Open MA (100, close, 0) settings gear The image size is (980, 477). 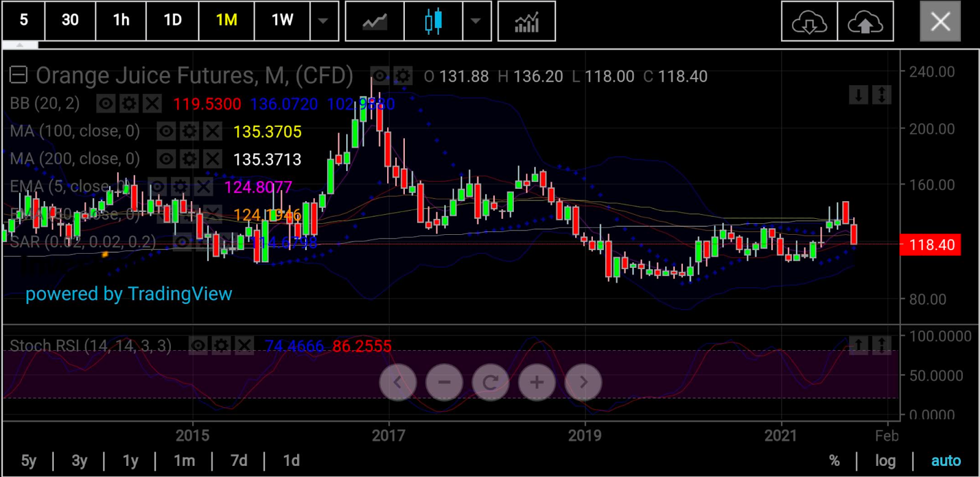pyautogui.click(x=189, y=131)
